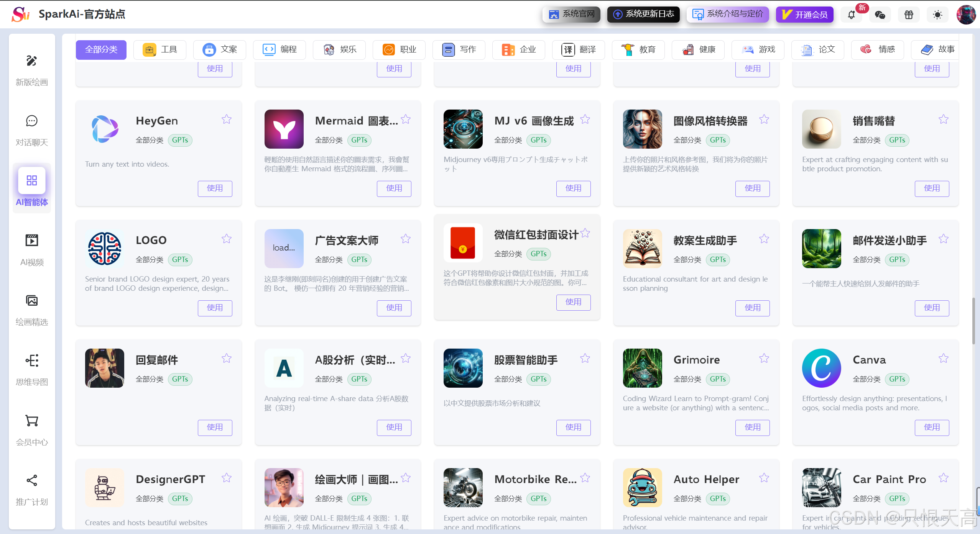Click the Auto Helper car mascot
980x534 pixels.
pos(643,488)
